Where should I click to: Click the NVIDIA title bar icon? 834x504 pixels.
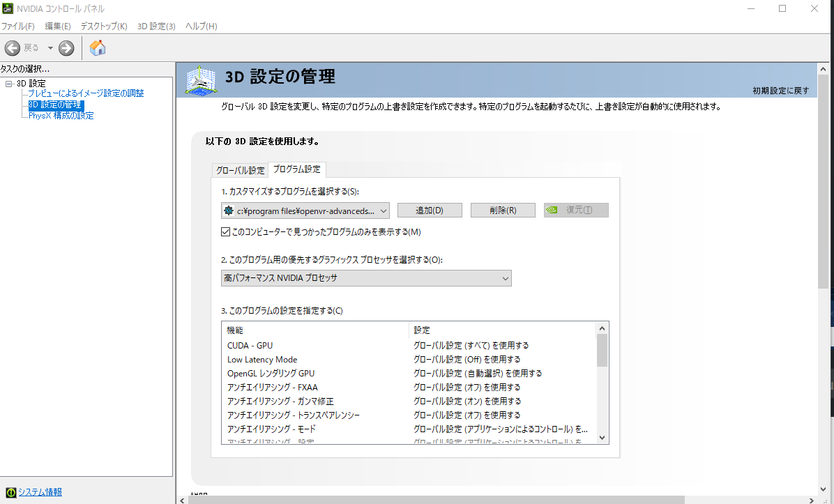(8, 8)
